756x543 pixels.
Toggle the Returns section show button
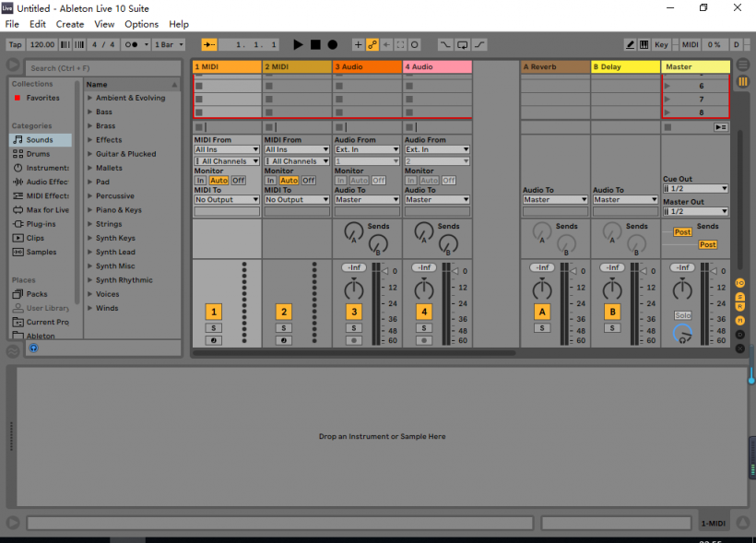(739, 307)
